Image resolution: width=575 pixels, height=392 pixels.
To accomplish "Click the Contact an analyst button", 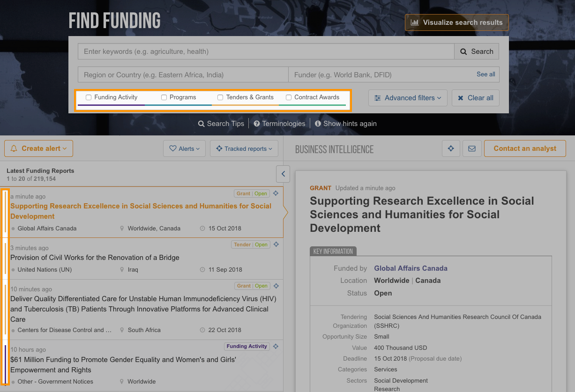I will pyautogui.click(x=525, y=148).
